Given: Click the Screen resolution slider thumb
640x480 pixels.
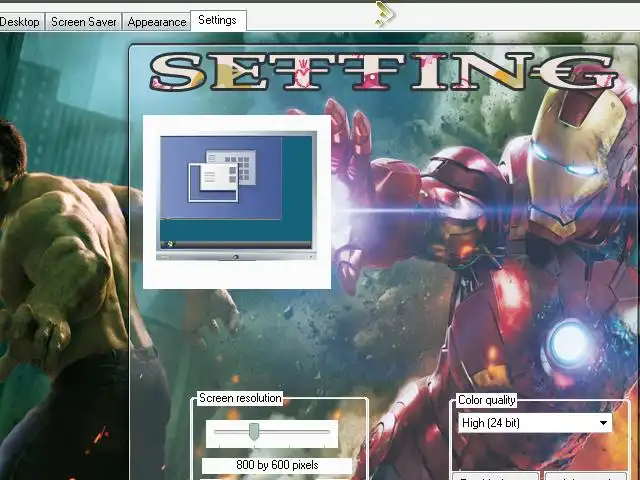Looking at the screenshot, I should pos(254,431).
